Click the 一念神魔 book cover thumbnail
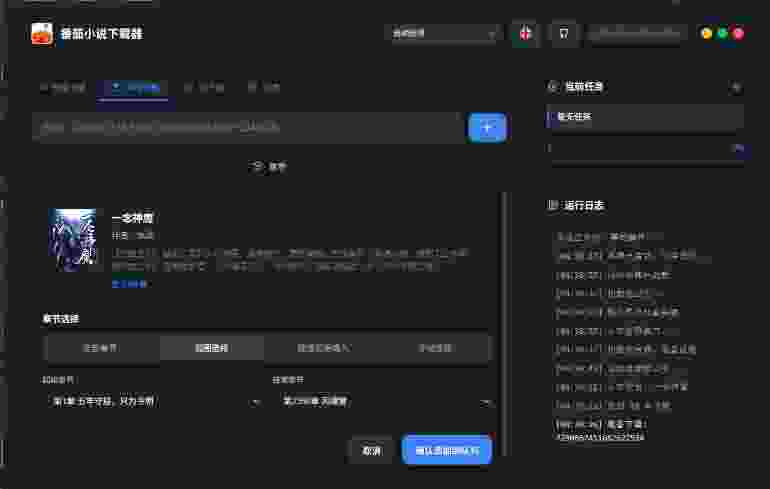Viewport: 770px width, 489px height. [x=76, y=240]
